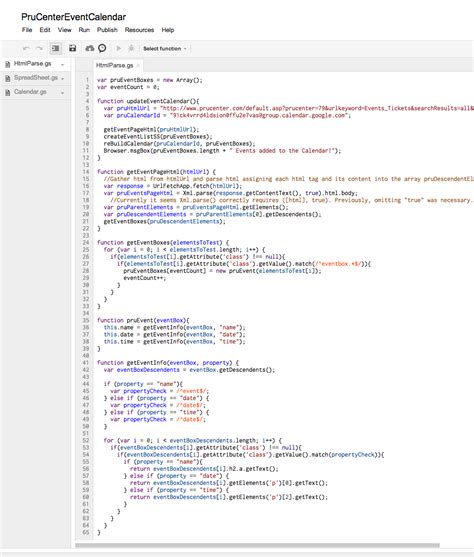
Task: Click the undo arrow icon
Action: [x=26, y=48]
